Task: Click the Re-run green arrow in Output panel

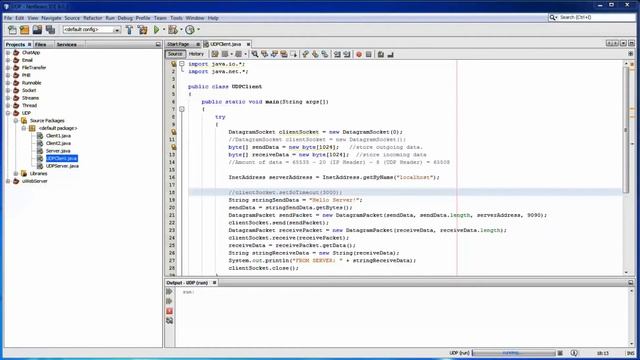Action: (x=169, y=291)
